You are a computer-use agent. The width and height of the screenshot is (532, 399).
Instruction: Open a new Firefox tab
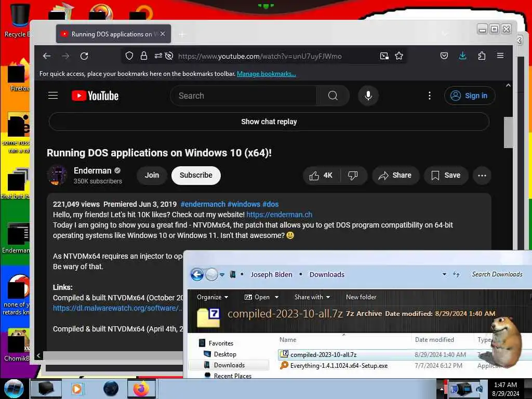[182, 34]
